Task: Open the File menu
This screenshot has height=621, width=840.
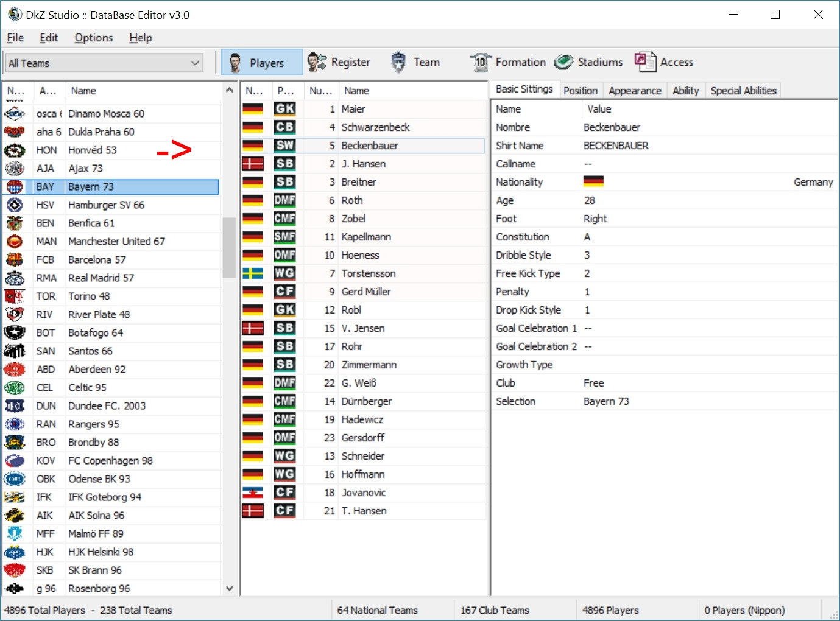Action: pos(15,38)
